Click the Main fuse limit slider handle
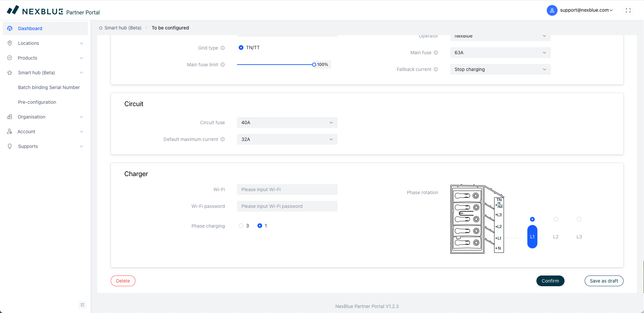This screenshot has width=644, height=313. point(314,65)
